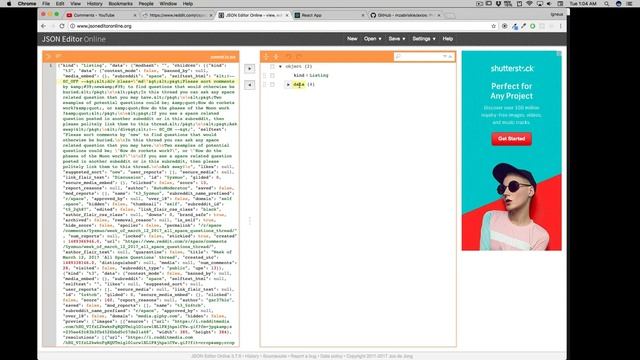Click the Report a bug footer link

(x=303, y=356)
